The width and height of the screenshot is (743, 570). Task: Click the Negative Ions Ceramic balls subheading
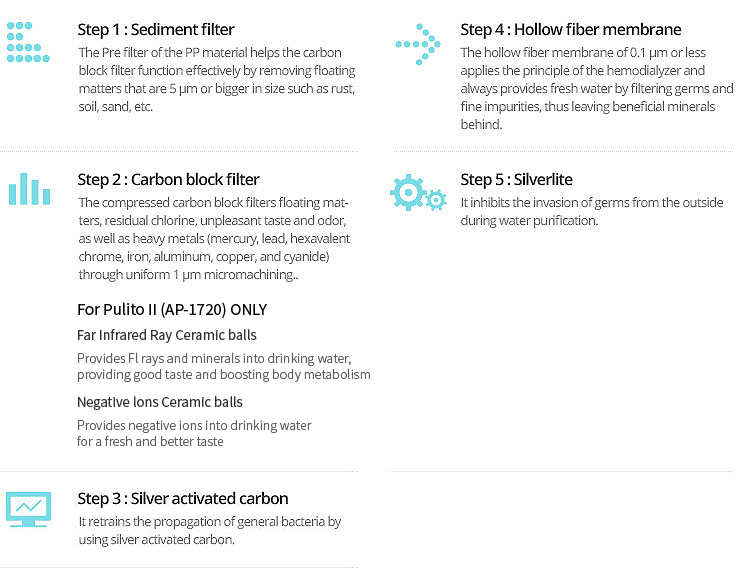point(160,402)
